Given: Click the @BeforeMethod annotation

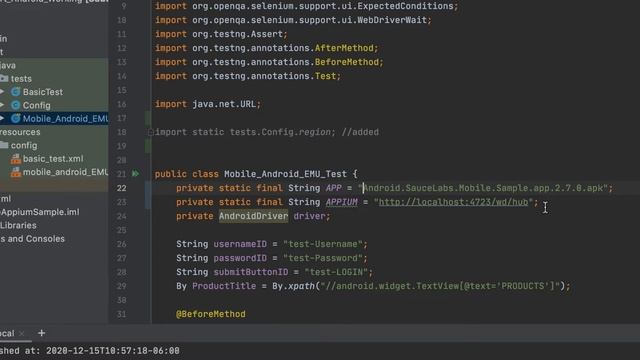Looking at the screenshot, I should (x=211, y=314).
